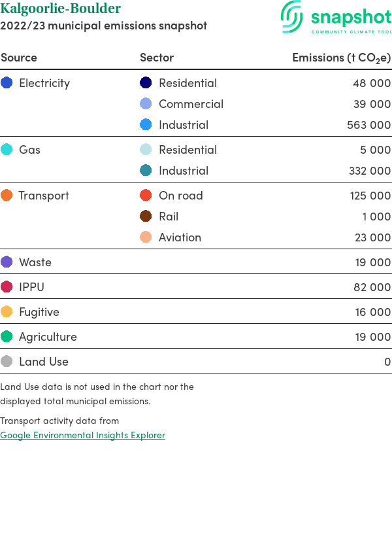Viewport: 392px width, 556px height.
Task: Click the Agriculture green dot
Action: click(x=7, y=336)
